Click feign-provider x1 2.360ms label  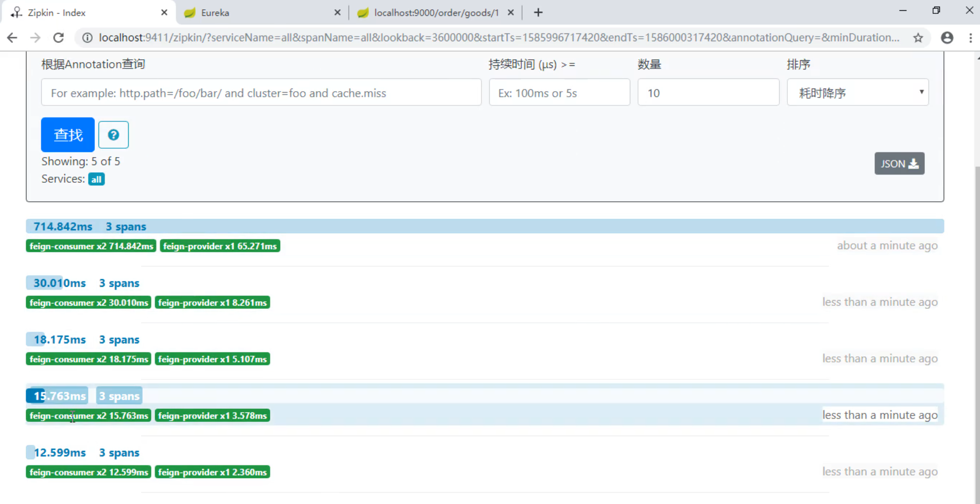point(212,472)
